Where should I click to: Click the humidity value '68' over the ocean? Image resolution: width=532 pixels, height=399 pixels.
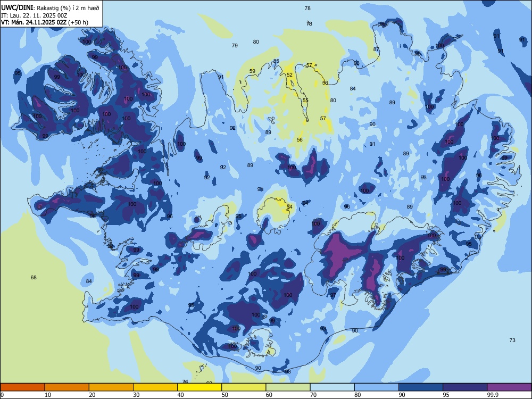click(x=34, y=278)
